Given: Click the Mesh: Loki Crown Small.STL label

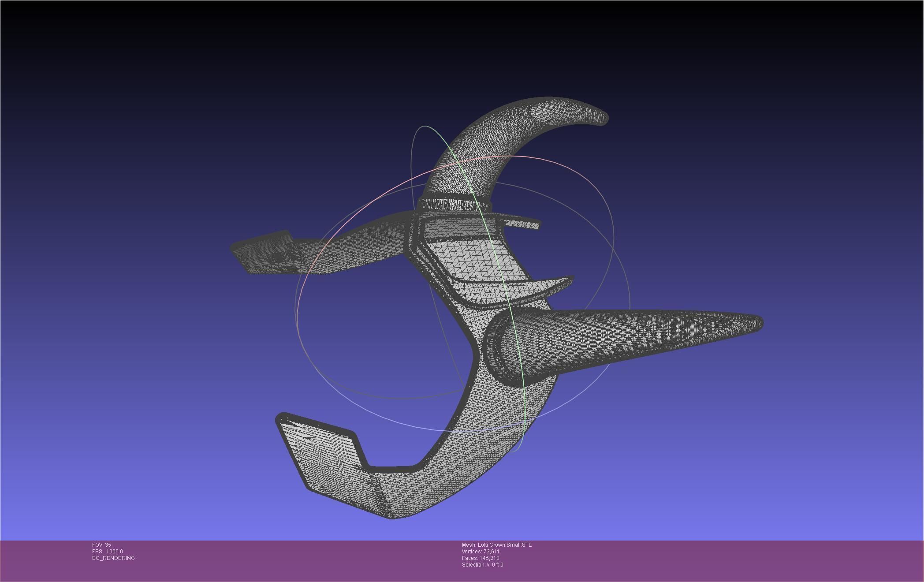Looking at the screenshot, I should coord(496,545).
